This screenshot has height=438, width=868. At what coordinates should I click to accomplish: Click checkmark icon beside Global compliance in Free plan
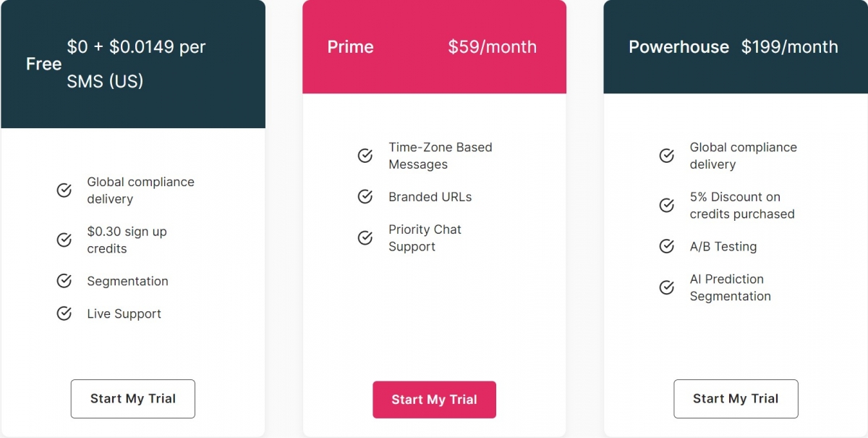[64, 190]
